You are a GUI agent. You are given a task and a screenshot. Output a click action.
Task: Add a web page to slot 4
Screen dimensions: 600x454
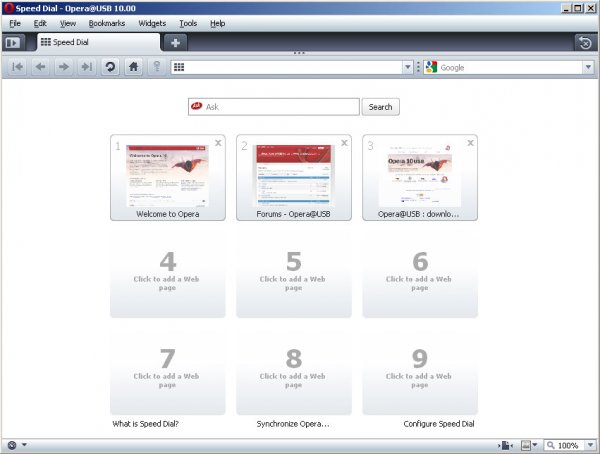(168, 275)
